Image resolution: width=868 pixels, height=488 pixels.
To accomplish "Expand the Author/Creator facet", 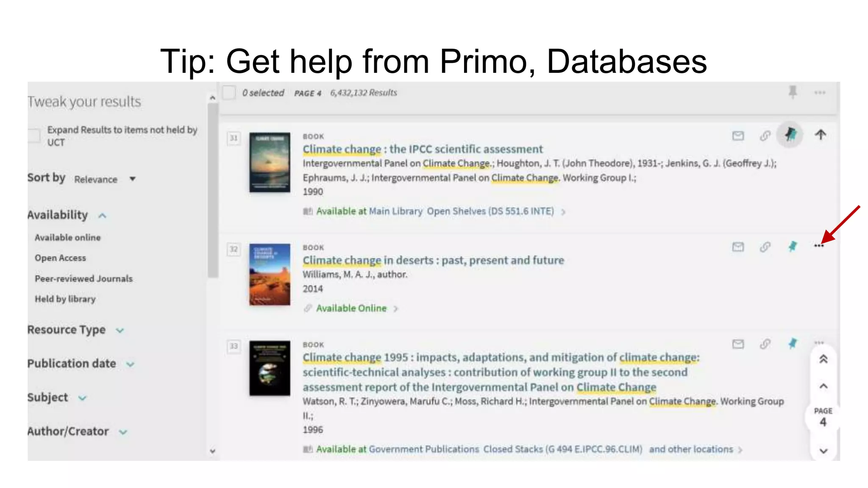I will (x=123, y=432).
